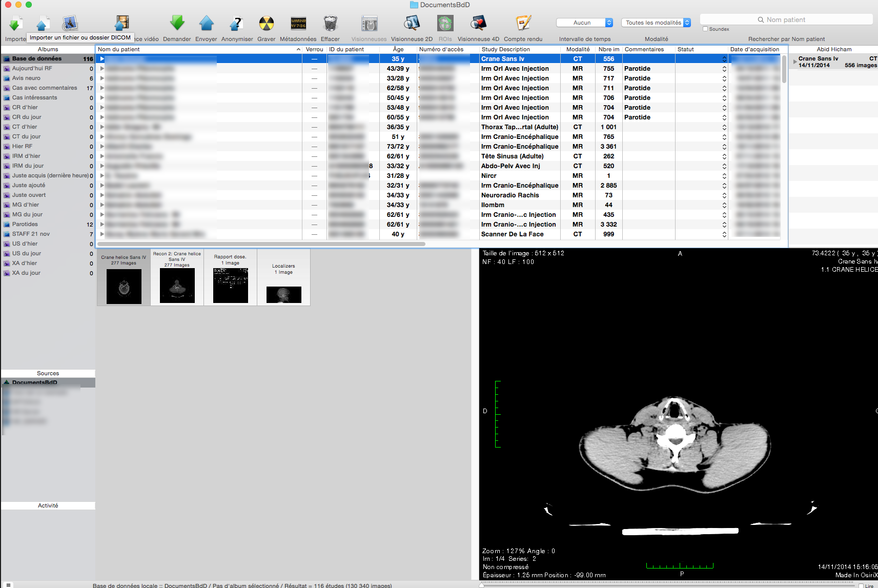Open Crane helice Sans IV series thumbnail

pos(124,277)
